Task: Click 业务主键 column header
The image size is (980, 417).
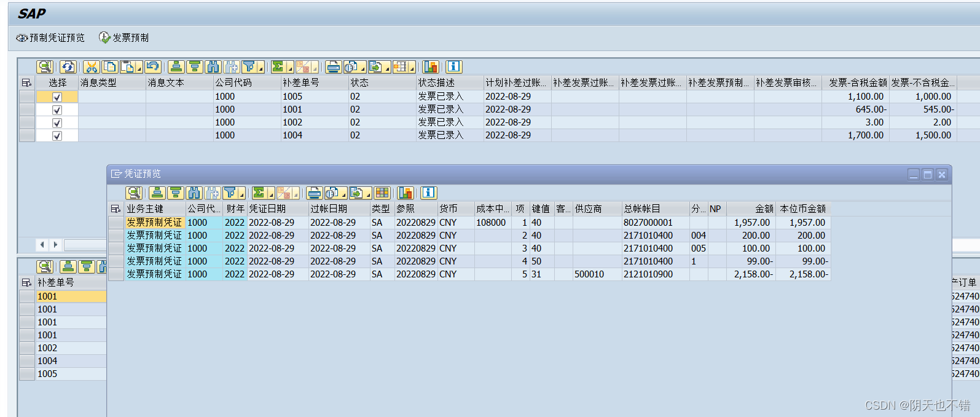Action: (155, 209)
